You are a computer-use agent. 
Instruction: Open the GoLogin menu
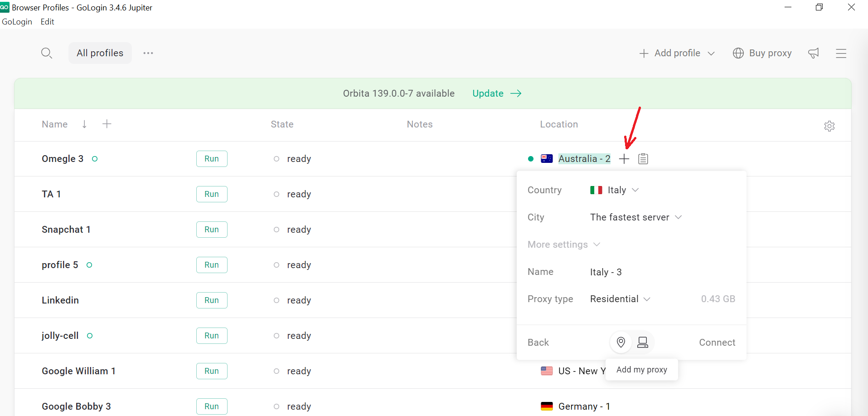[x=17, y=22]
